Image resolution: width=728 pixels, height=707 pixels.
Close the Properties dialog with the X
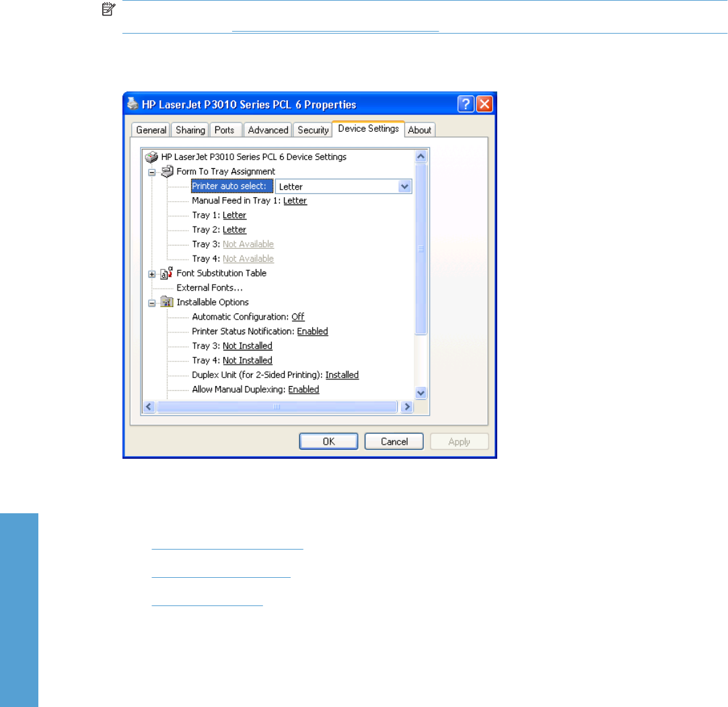tap(484, 104)
